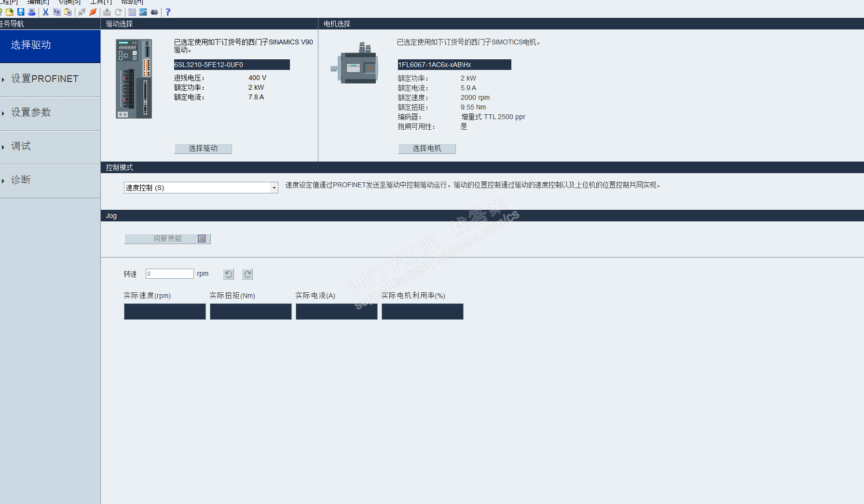Click the motor toolbar icon
864x504 pixels.
[154, 12]
